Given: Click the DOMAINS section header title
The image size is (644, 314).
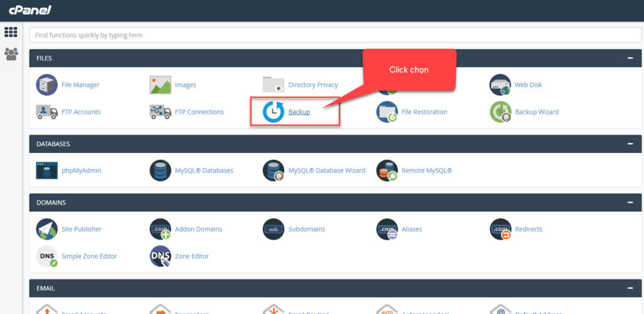Looking at the screenshot, I should tap(51, 203).
